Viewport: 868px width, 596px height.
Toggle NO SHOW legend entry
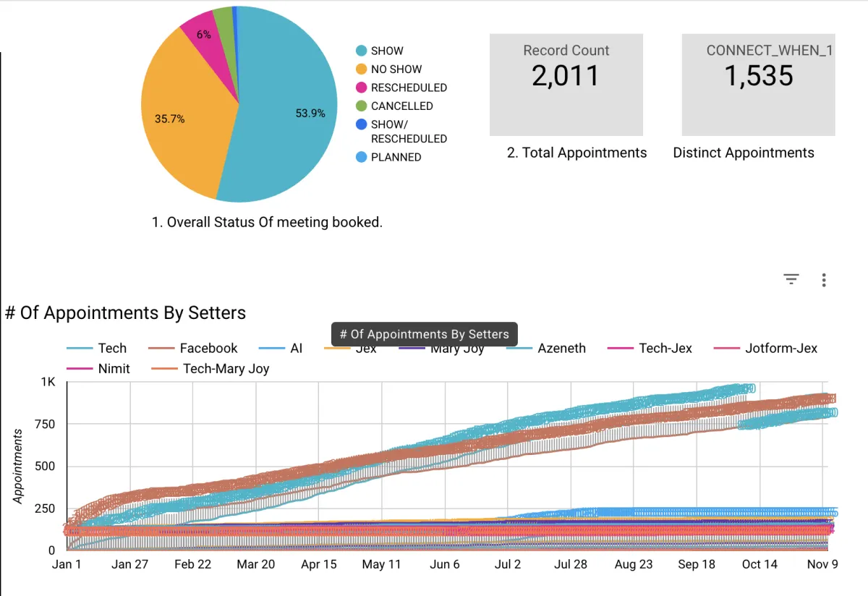[x=388, y=69]
